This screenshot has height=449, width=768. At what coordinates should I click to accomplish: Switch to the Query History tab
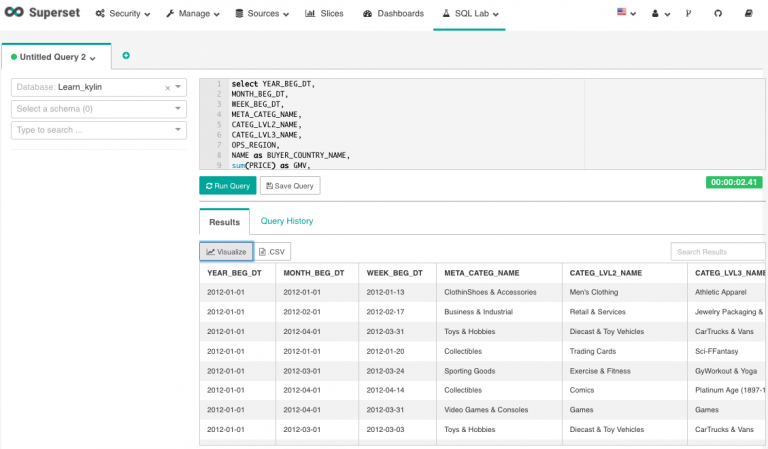(286, 221)
